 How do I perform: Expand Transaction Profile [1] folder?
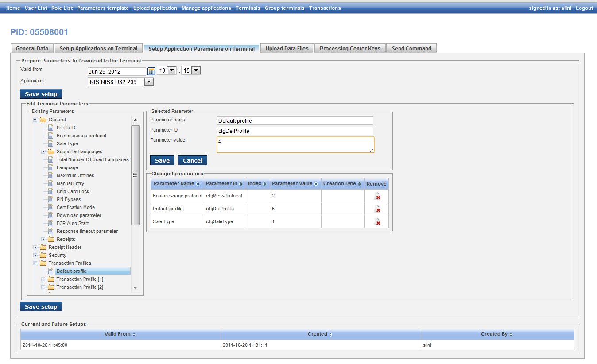tap(43, 279)
